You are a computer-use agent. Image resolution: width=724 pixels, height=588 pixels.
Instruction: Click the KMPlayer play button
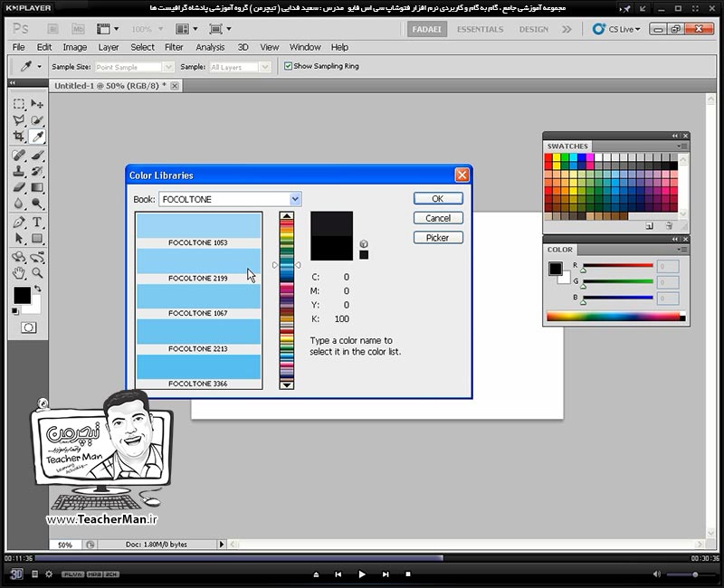point(362,574)
